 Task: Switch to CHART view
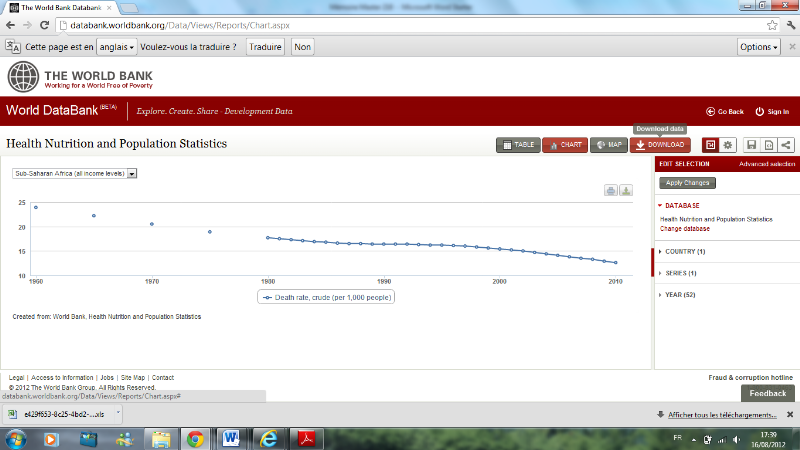(x=565, y=145)
